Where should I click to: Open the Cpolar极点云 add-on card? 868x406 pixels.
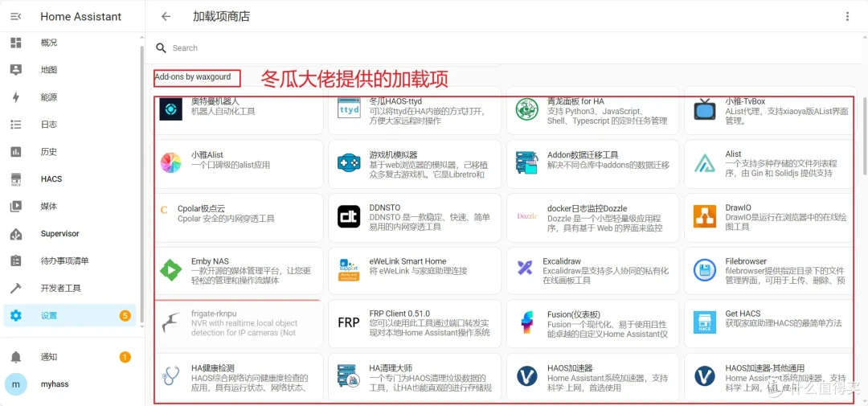pos(236,216)
